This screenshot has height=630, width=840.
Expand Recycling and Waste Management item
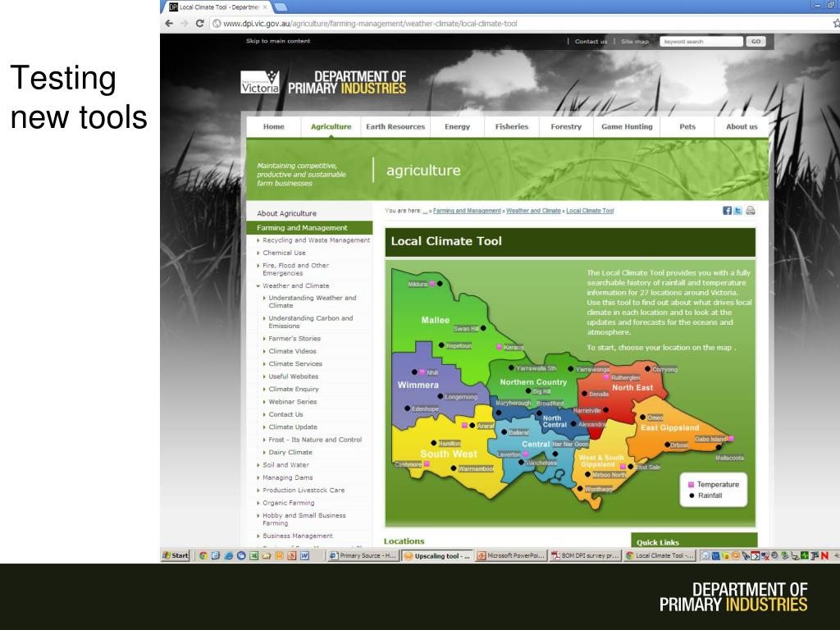tap(258, 240)
